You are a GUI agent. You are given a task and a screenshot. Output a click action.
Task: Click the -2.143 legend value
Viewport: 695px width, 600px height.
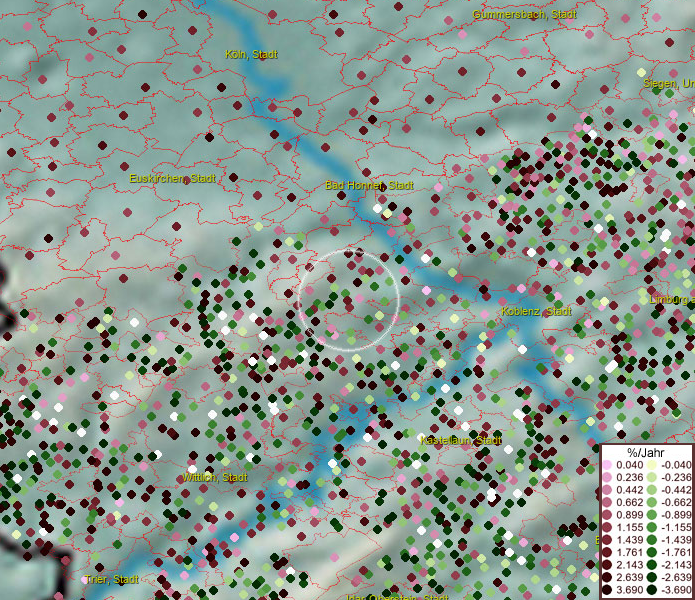click(x=676, y=565)
